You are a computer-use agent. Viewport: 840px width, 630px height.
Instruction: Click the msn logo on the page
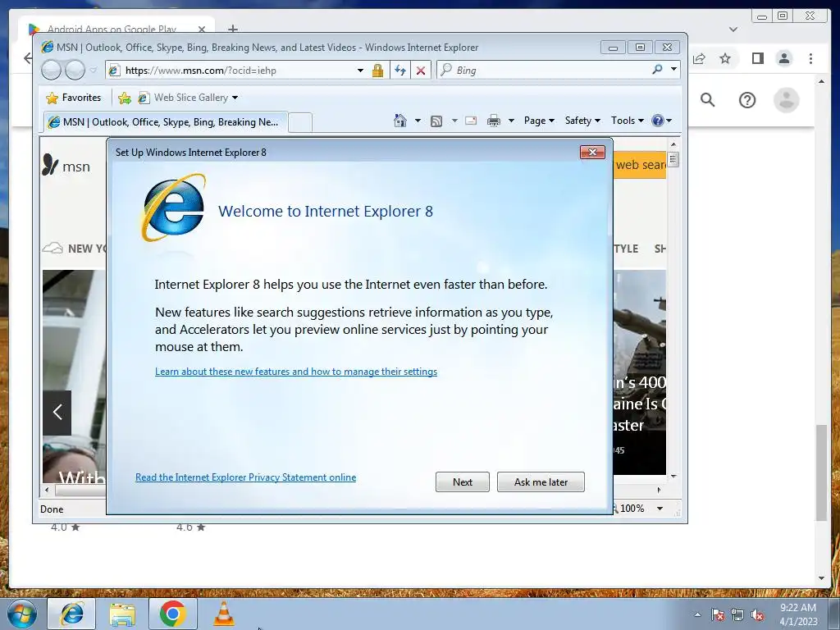click(x=66, y=166)
